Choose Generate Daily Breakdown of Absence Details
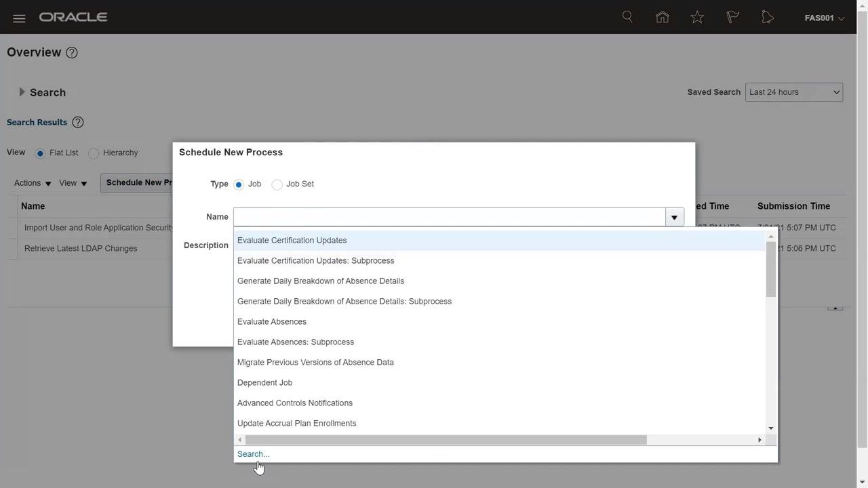Image resolution: width=868 pixels, height=488 pixels. [499, 281]
